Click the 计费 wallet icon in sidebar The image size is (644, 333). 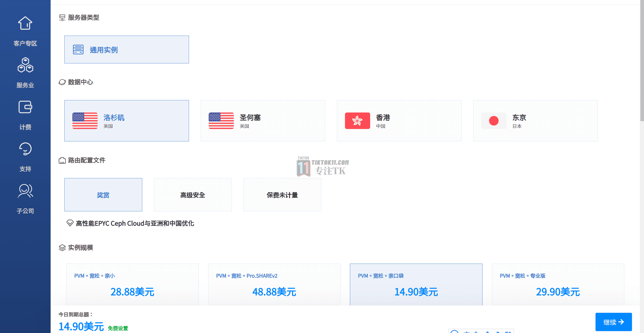coord(25,107)
